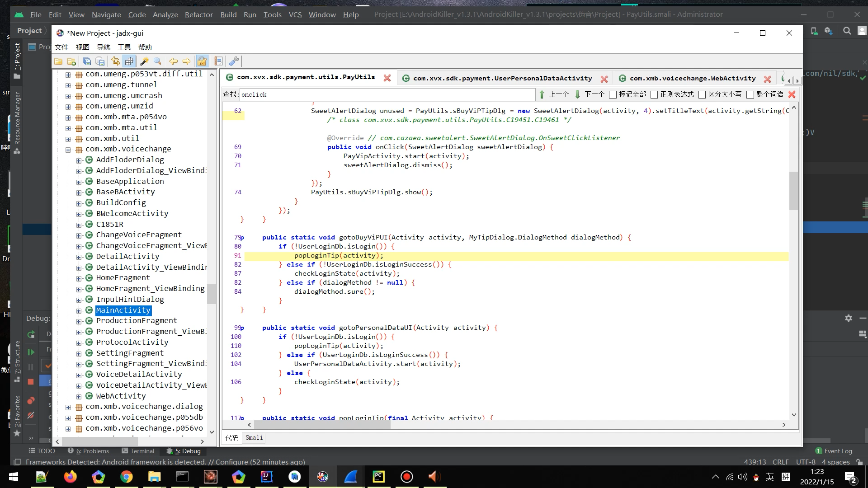Enable the 正则表达式 checkbox

pos(654,94)
